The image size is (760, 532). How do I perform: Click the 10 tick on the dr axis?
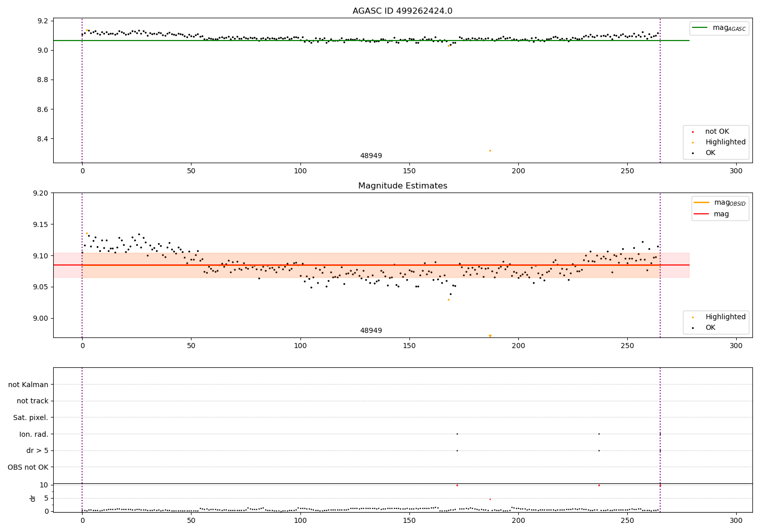click(44, 485)
